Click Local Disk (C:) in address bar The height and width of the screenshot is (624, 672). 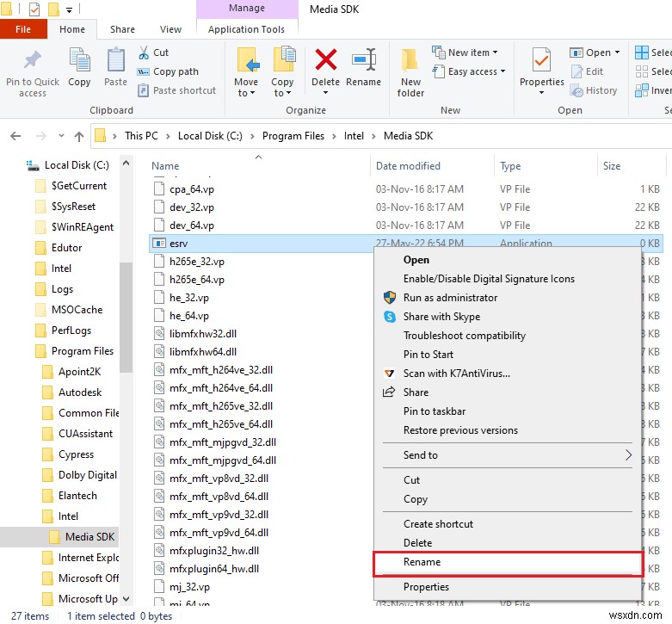pyautogui.click(x=210, y=136)
